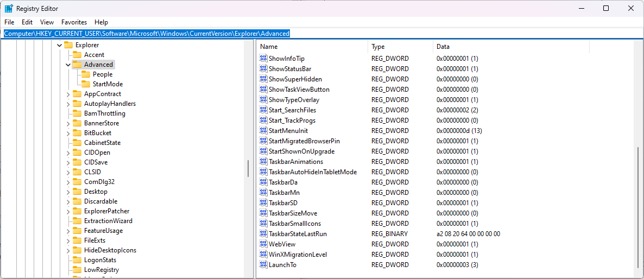Image resolution: width=644 pixels, height=279 pixels.
Task: Click the data a2 08 20 64 00 00 00 00
Action: 468,234
